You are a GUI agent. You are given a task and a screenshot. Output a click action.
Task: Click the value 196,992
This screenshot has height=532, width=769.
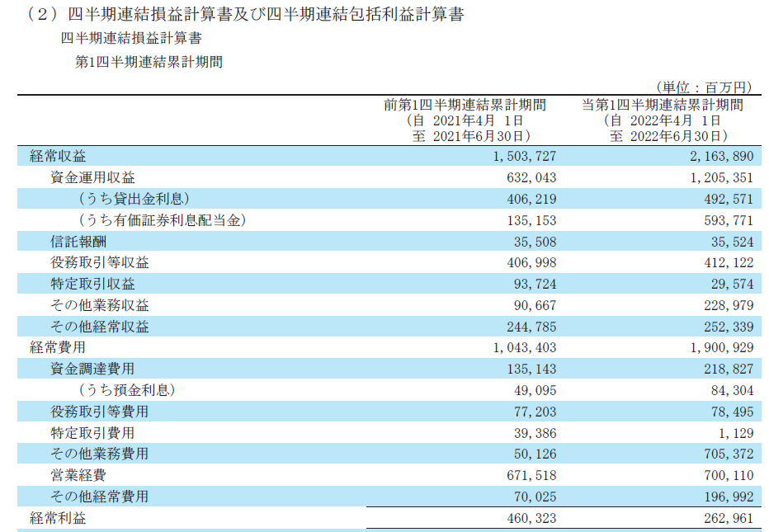pos(729,497)
